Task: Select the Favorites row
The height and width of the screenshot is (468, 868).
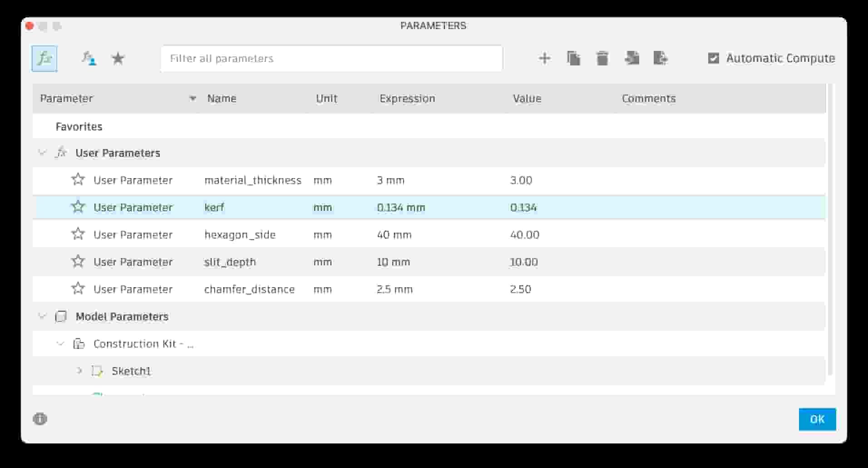Action: (429, 126)
